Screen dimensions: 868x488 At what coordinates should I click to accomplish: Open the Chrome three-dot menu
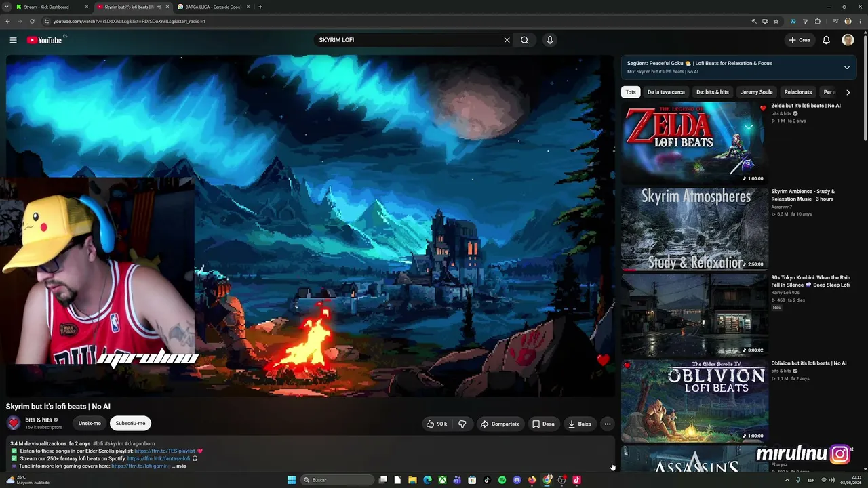click(860, 21)
